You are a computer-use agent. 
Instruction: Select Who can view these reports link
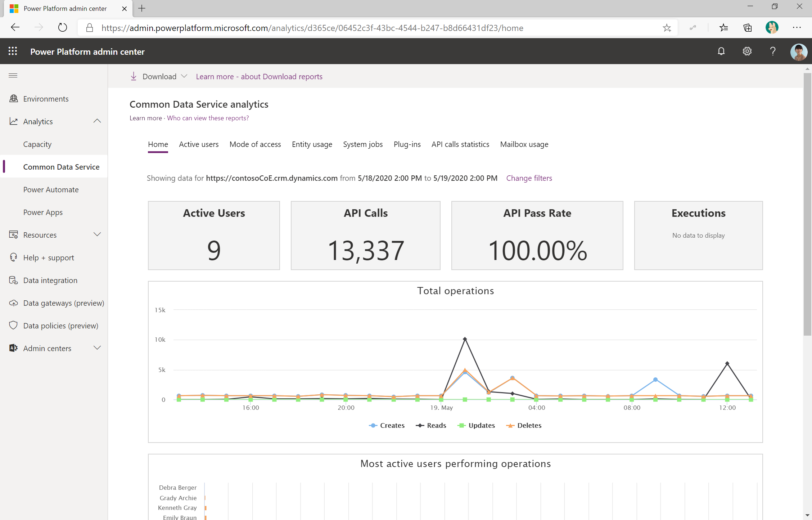[208, 118]
